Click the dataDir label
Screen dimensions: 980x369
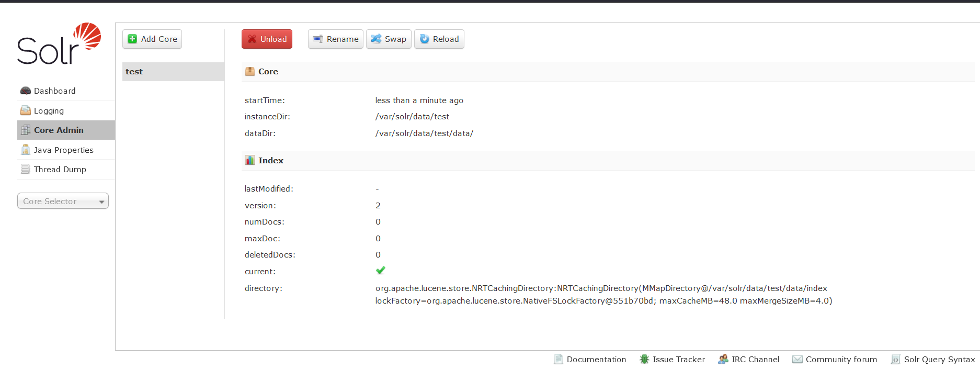click(x=260, y=133)
